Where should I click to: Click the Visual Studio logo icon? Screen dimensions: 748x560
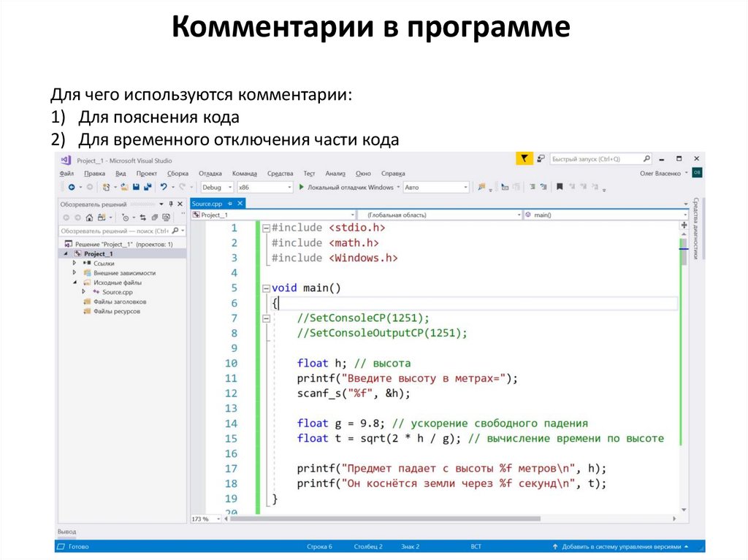coord(66,161)
